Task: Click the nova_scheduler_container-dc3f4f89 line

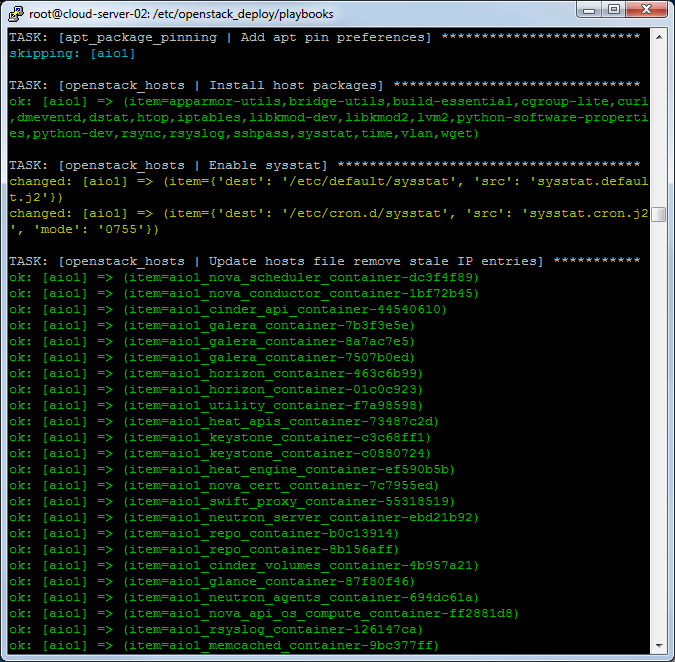Action: (x=244, y=277)
